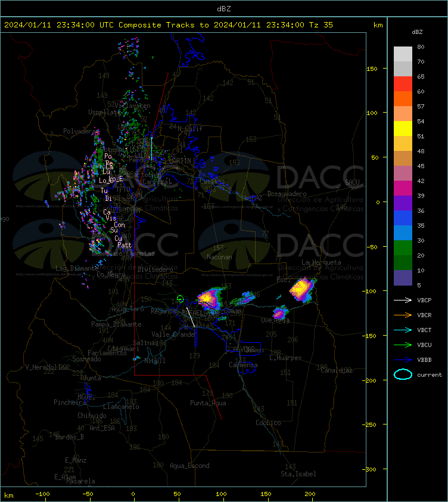
Task: Click the Sosneado place label
Action: pyautogui.click(x=86, y=359)
